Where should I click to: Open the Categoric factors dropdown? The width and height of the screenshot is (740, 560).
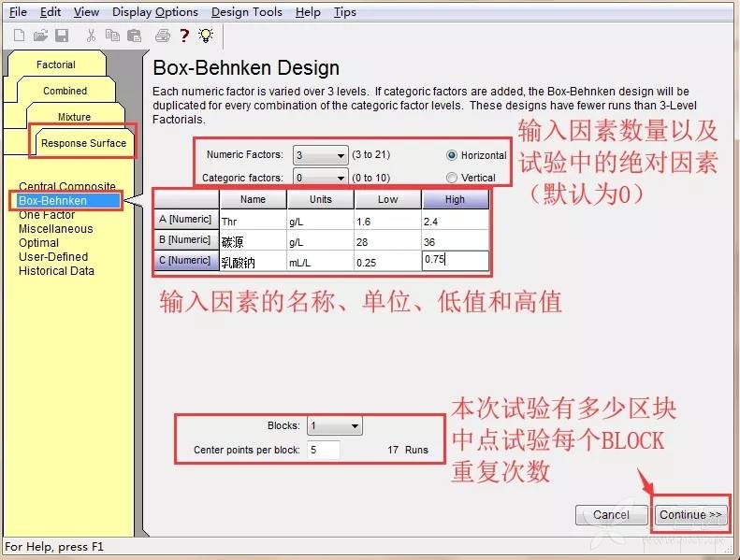point(321,178)
